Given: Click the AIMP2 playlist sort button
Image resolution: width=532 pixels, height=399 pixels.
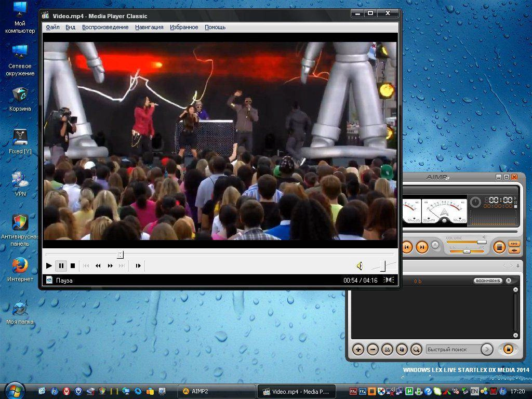Looking at the screenshot, I should point(402,349).
